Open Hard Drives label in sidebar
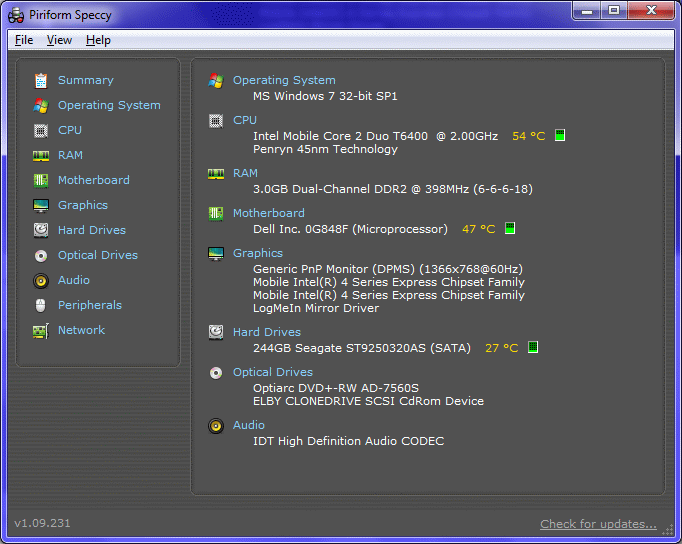The width and height of the screenshot is (682, 544). click(92, 230)
